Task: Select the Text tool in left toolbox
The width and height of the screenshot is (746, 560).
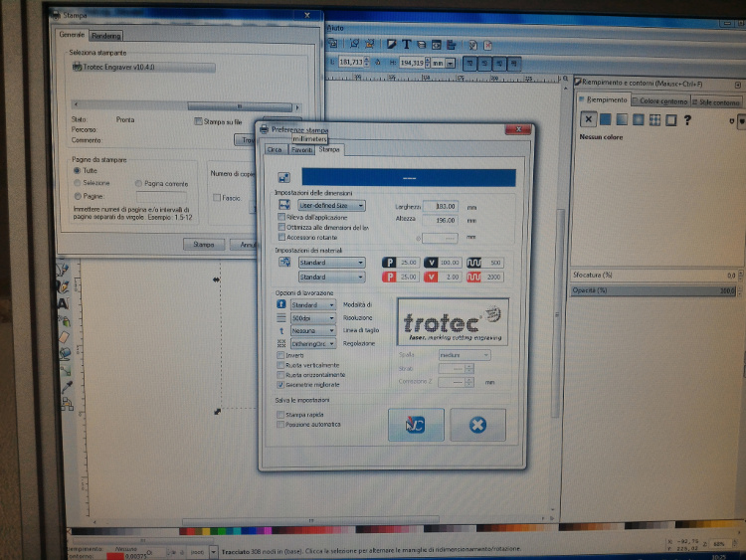Action: 64,303
